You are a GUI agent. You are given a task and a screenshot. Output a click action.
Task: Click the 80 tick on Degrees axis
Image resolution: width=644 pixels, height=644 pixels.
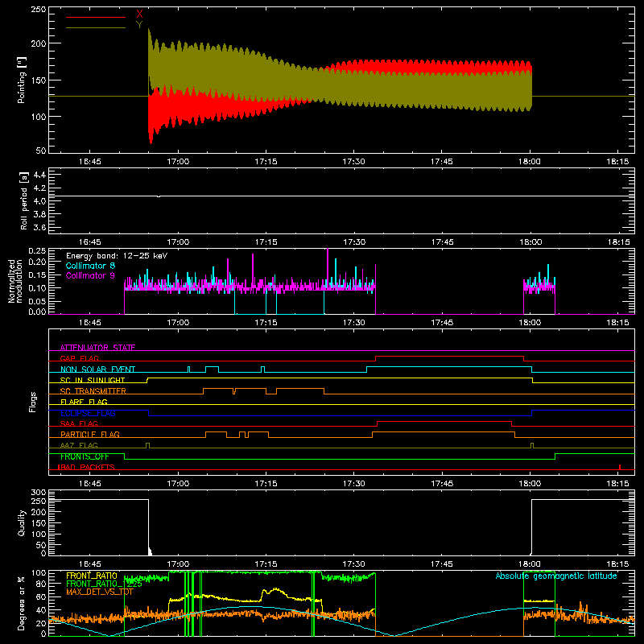tap(41, 584)
